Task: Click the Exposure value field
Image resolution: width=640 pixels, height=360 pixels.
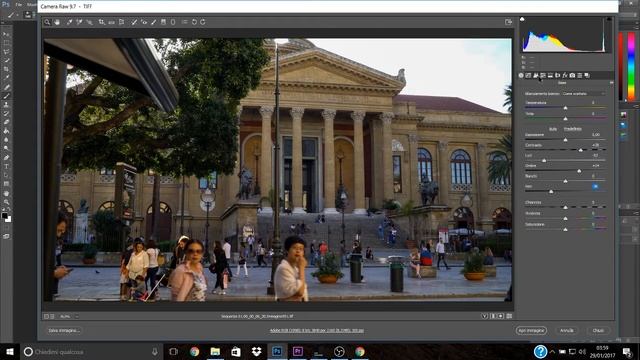Action: point(596,135)
